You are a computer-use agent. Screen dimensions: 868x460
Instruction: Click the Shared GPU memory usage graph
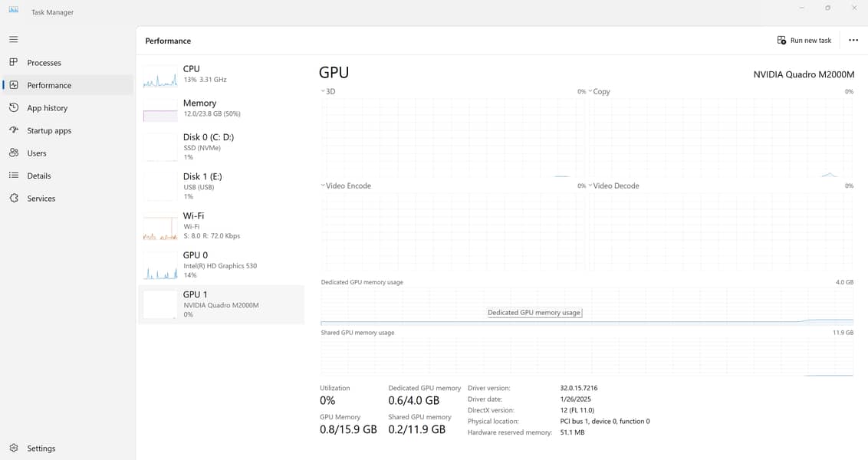pyautogui.click(x=587, y=357)
